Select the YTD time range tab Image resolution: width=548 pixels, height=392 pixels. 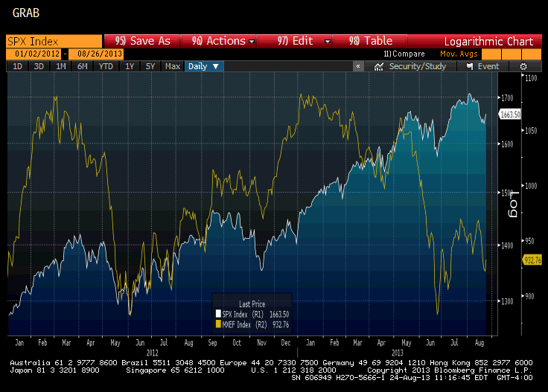click(106, 66)
